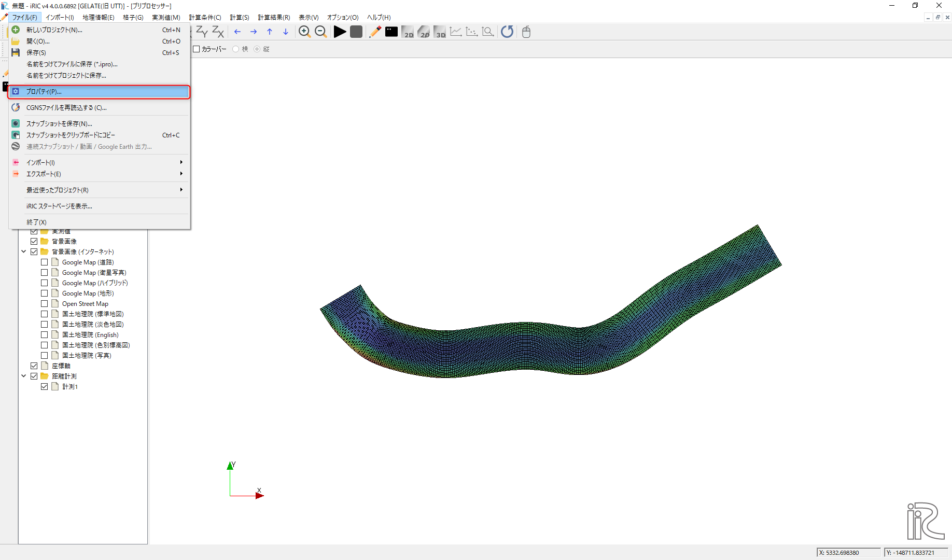This screenshot has width=952, height=560.
Task: Open the 計算条件(C) menu
Action: click(x=205, y=17)
